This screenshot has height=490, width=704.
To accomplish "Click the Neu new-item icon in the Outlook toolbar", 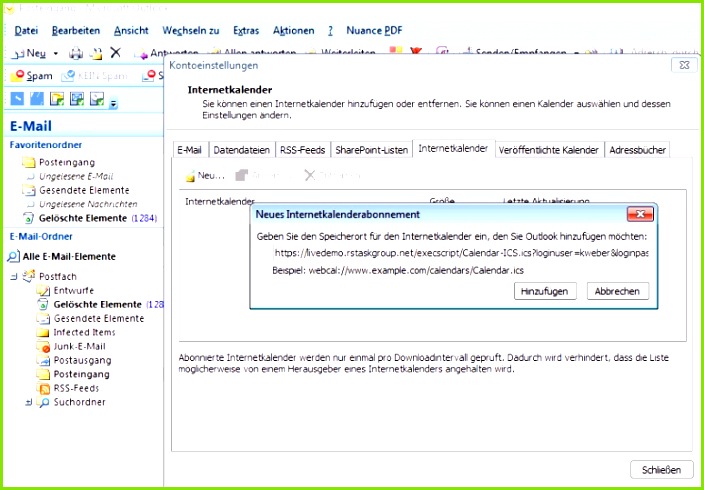I will (x=17, y=53).
